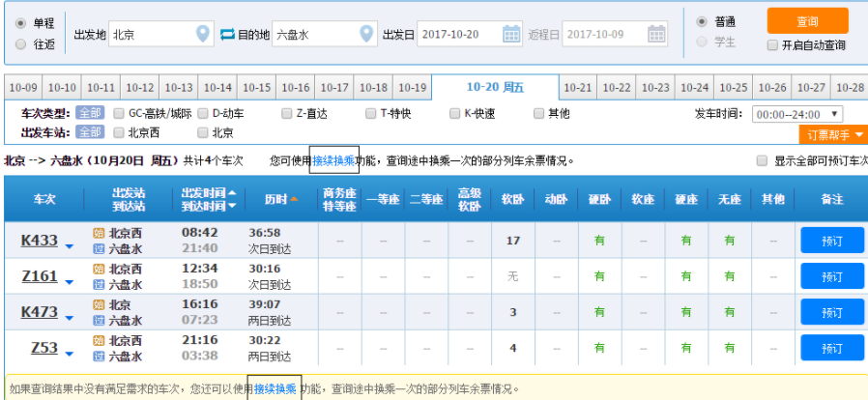The image size is (868, 400).
Task: Book train Z161 with 预订
Action: coord(832,276)
